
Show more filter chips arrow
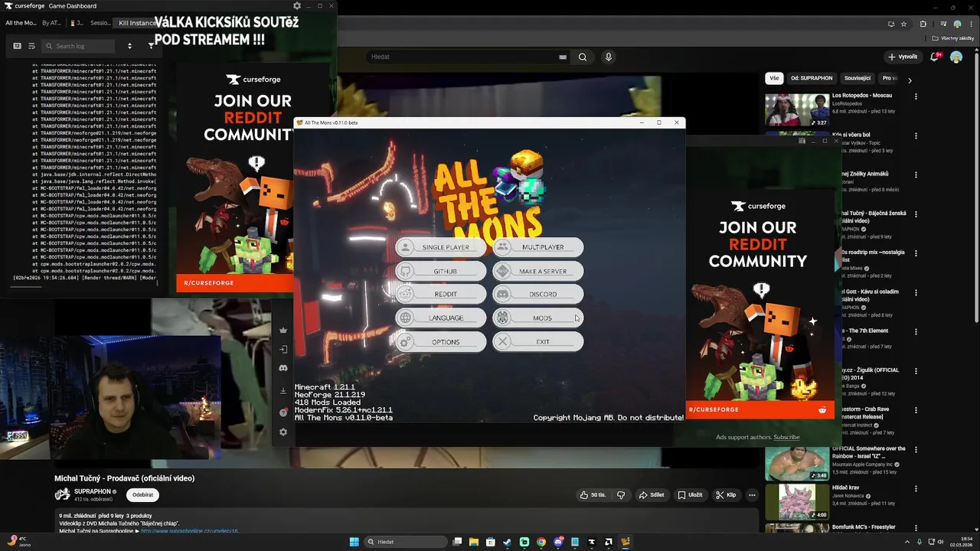tap(910, 80)
